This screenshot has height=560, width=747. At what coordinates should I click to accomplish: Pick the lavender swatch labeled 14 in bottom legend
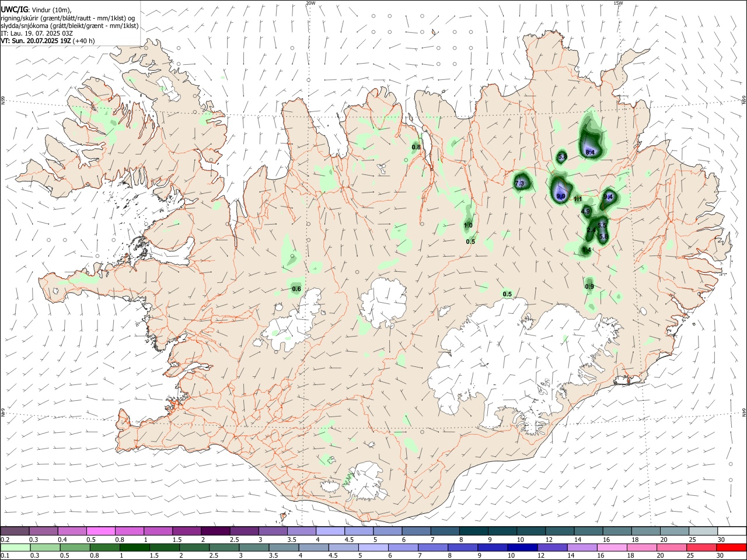pos(582,548)
